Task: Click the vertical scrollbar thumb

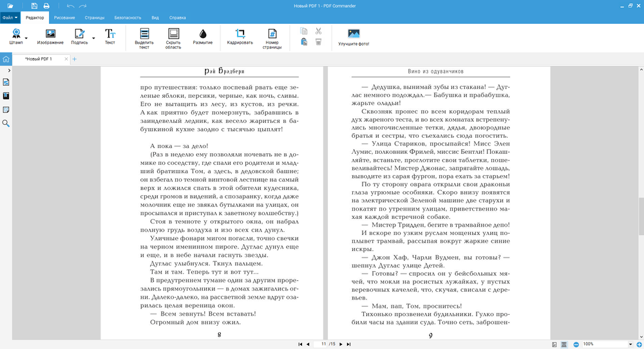Action: point(641,216)
